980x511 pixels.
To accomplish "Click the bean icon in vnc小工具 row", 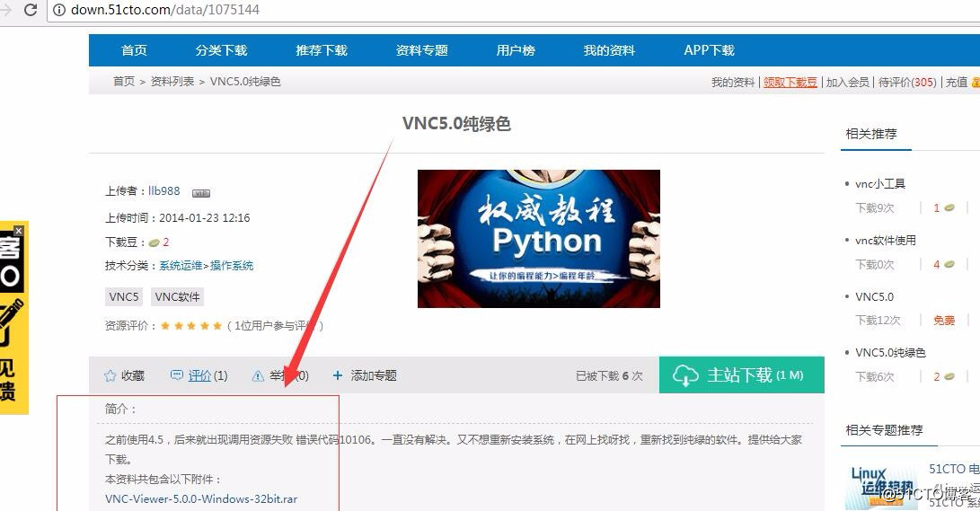I will coord(949,208).
